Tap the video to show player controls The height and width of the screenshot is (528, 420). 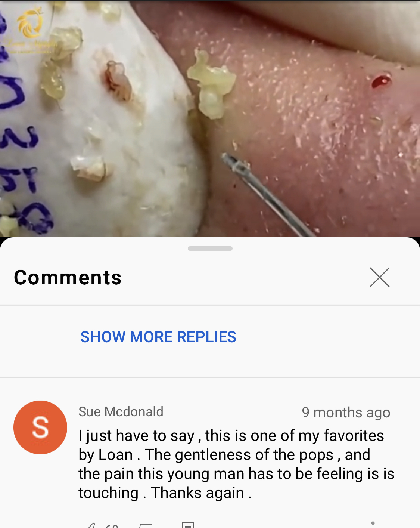[x=210, y=118]
